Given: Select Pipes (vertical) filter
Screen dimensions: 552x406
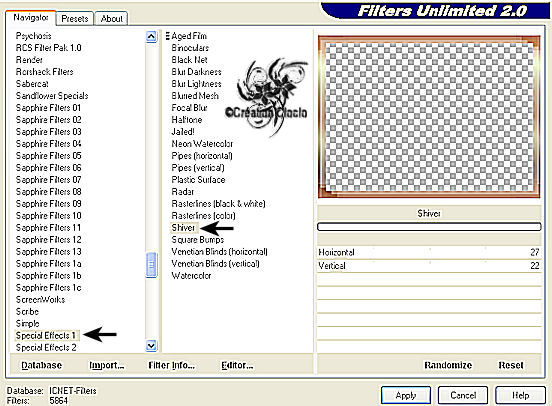Looking at the screenshot, I should [198, 168].
